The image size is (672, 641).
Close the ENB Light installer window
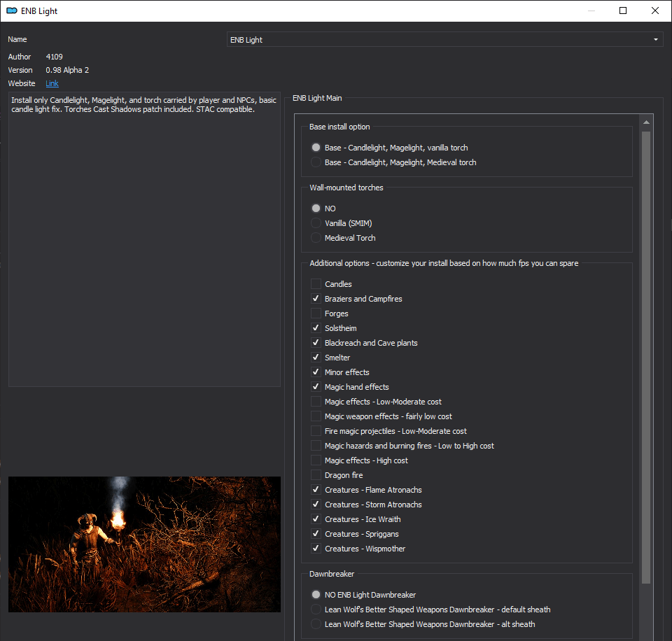[655, 10]
